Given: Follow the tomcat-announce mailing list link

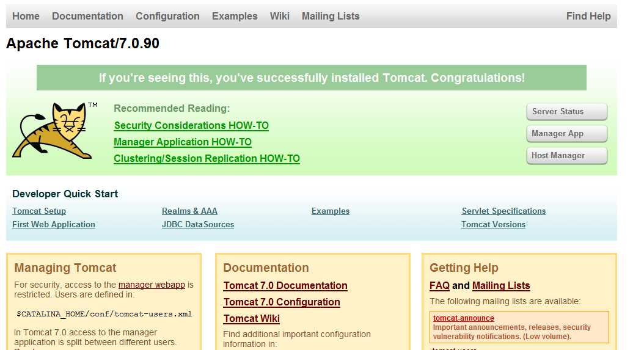Looking at the screenshot, I should (464, 318).
